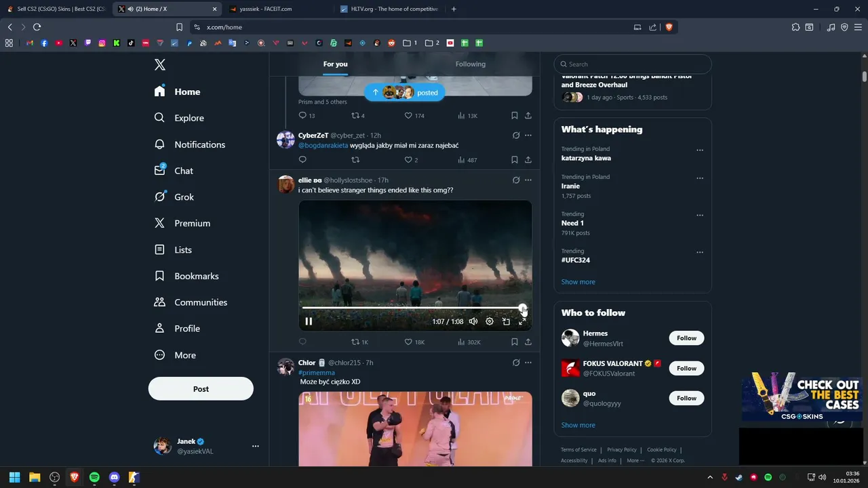868x488 pixels.
Task: Ask Grok about ellie's post
Action: tap(516, 180)
